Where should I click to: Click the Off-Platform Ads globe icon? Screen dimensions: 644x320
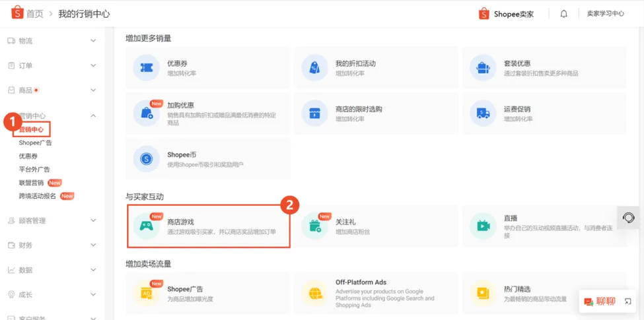pos(314,294)
